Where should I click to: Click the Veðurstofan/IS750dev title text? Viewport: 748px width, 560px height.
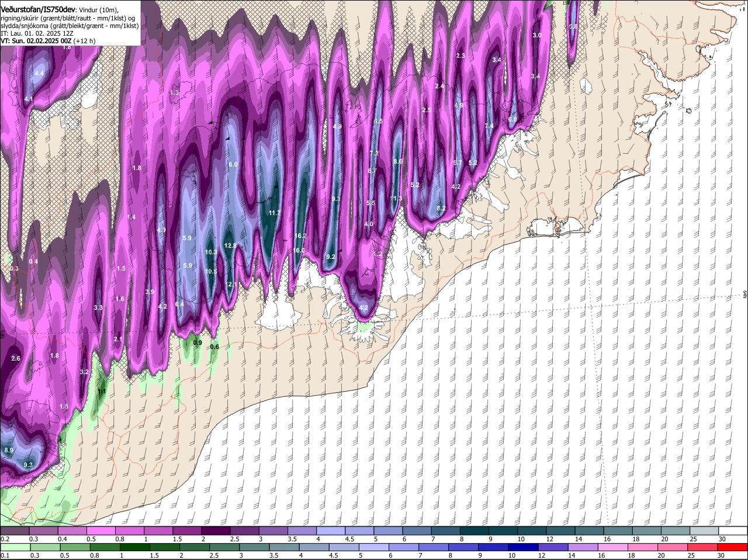click(x=37, y=9)
